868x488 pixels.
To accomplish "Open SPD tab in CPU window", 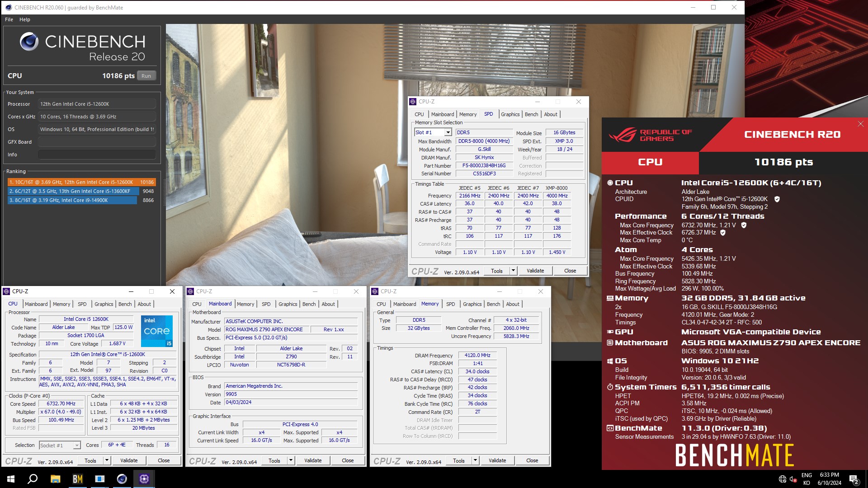I will 82,304.
